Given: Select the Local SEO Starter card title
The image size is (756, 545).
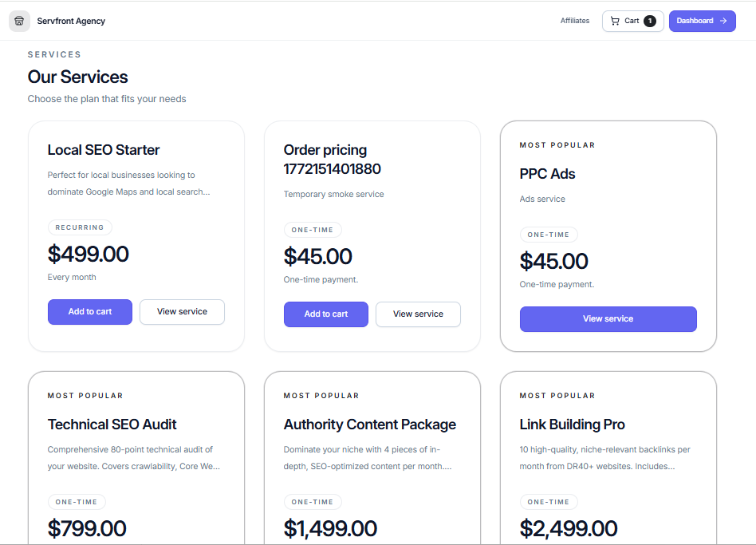Looking at the screenshot, I should pyautogui.click(x=104, y=150).
